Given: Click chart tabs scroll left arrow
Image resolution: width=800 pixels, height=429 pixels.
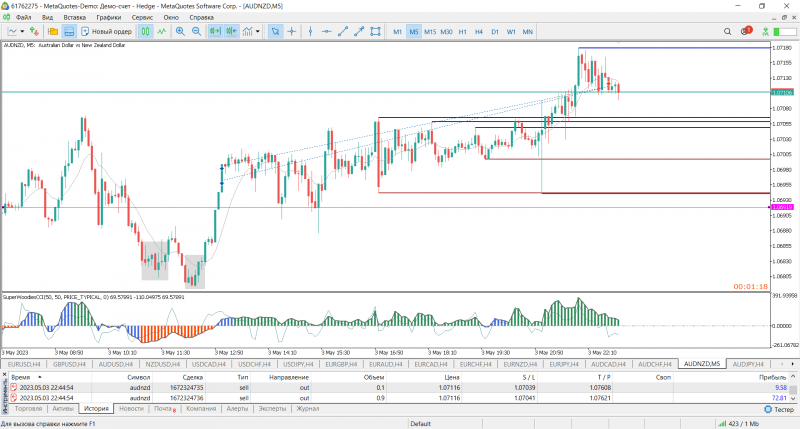Looking at the screenshot, I should 782,364.
